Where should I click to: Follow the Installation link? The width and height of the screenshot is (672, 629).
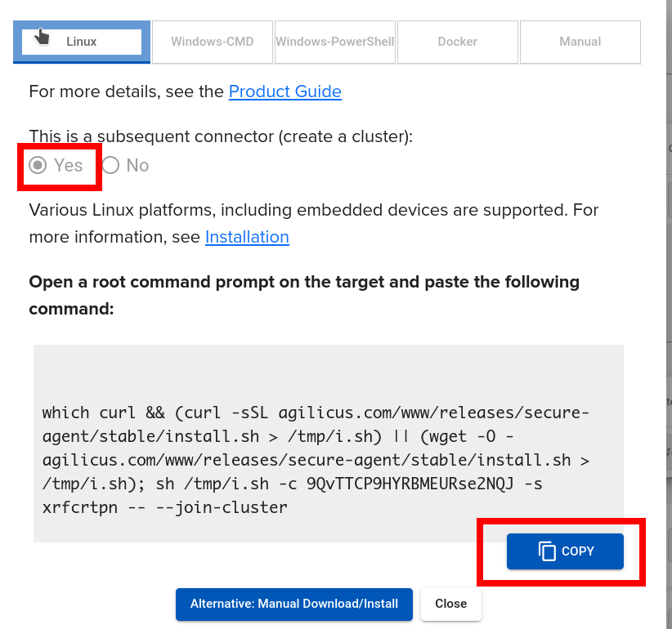pyautogui.click(x=247, y=237)
